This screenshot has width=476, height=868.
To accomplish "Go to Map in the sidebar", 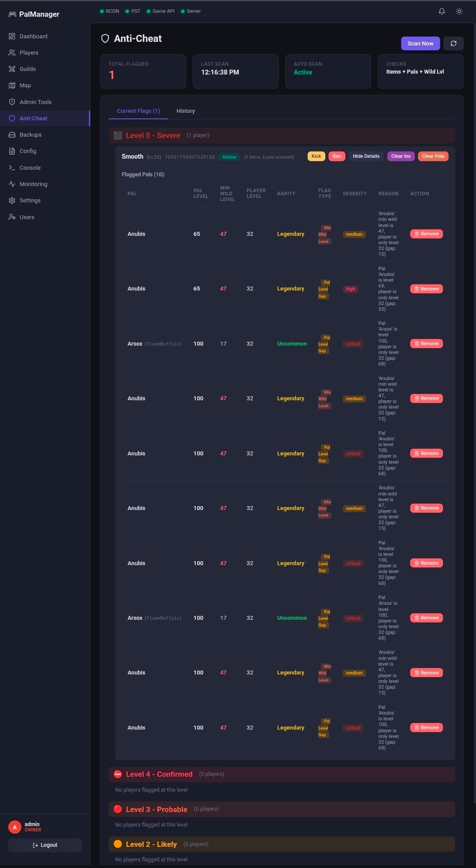I will 25,86.
